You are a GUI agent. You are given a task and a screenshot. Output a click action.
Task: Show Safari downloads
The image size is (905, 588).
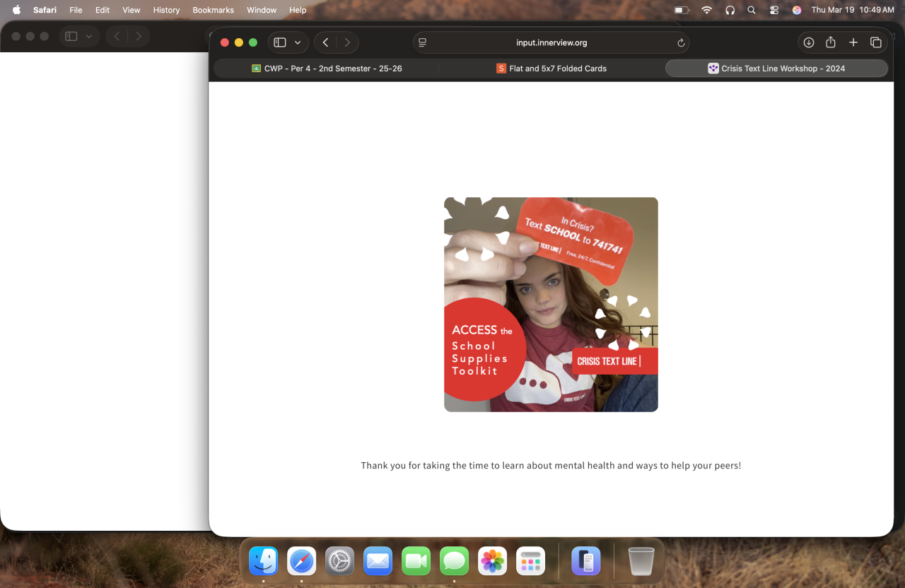[x=809, y=42]
